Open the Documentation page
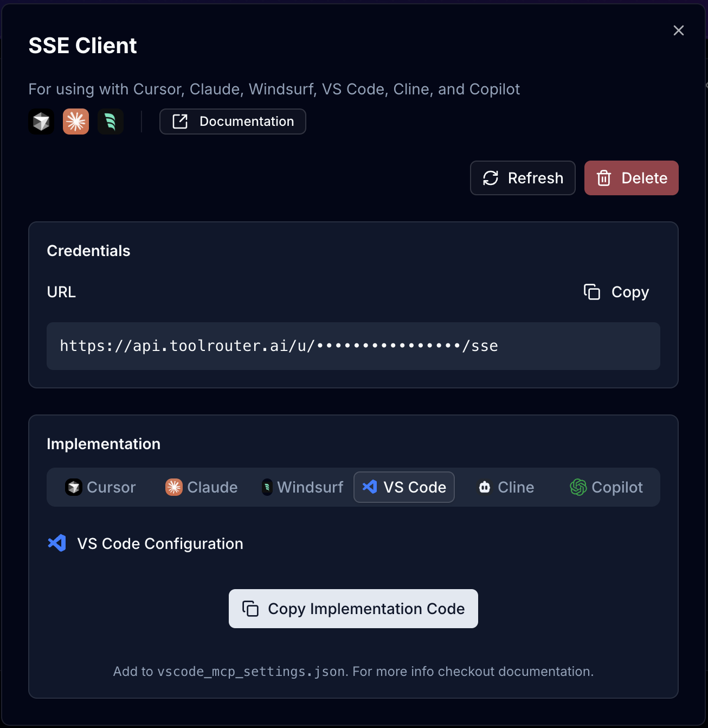 [x=233, y=122]
